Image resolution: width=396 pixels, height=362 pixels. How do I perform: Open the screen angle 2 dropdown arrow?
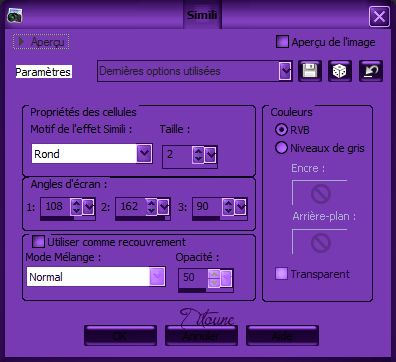click(x=164, y=207)
